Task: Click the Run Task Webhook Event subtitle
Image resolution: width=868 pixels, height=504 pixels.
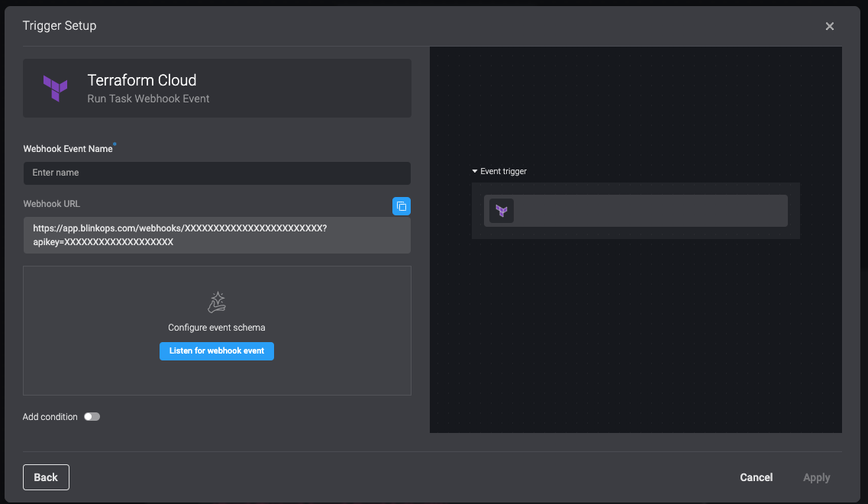Action: [147, 99]
